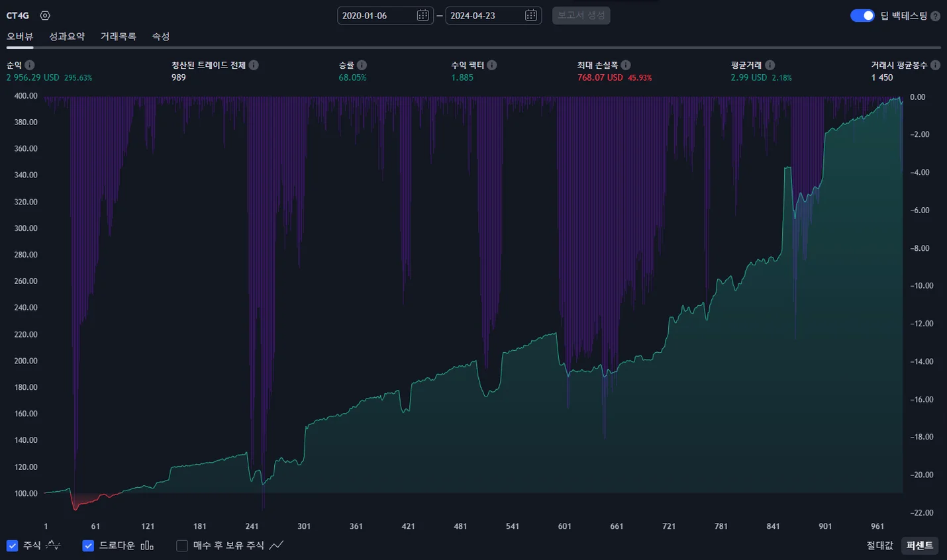Click the CT4G strategy name

18,15
